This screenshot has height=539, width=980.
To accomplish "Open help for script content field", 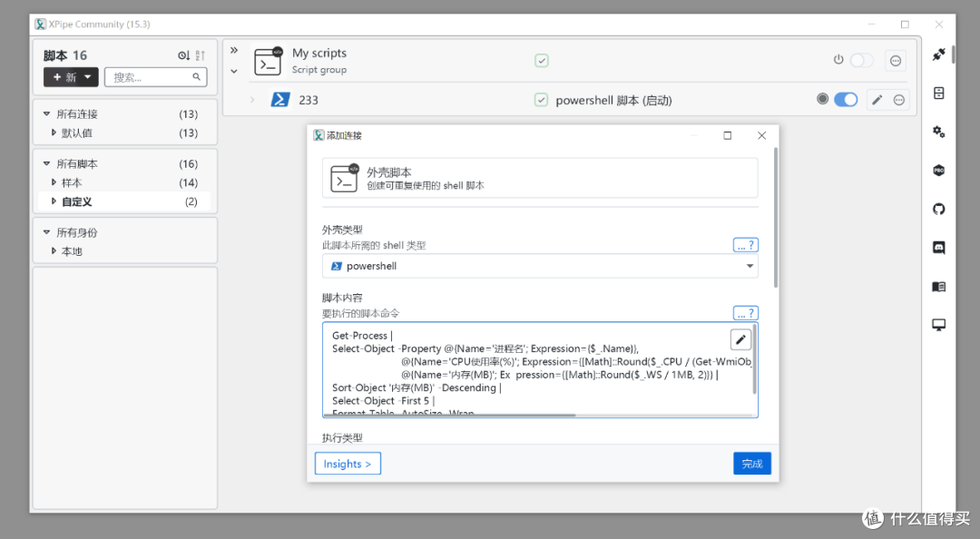I will (745, 313).
